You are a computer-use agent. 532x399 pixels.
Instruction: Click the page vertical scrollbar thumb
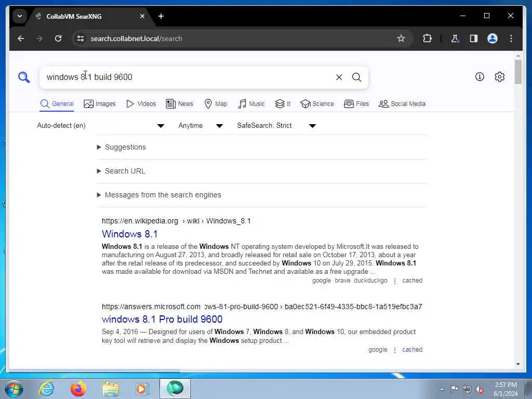pos(518,72)
